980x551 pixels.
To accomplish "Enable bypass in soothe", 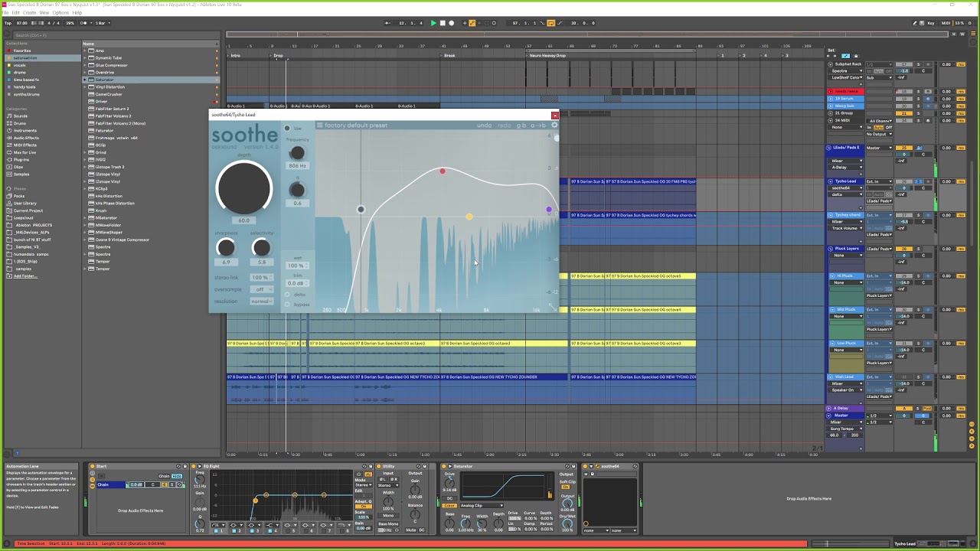I will click(x=288, y=305).
